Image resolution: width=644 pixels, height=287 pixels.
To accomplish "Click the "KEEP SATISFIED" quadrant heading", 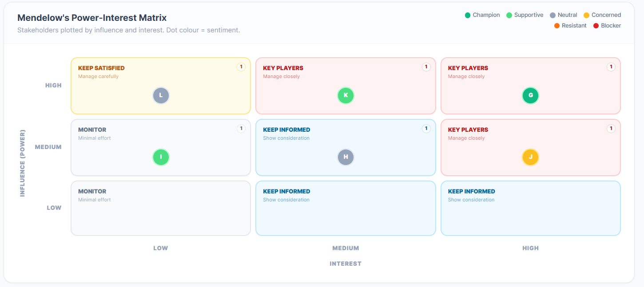I will (x=101, y=68).
